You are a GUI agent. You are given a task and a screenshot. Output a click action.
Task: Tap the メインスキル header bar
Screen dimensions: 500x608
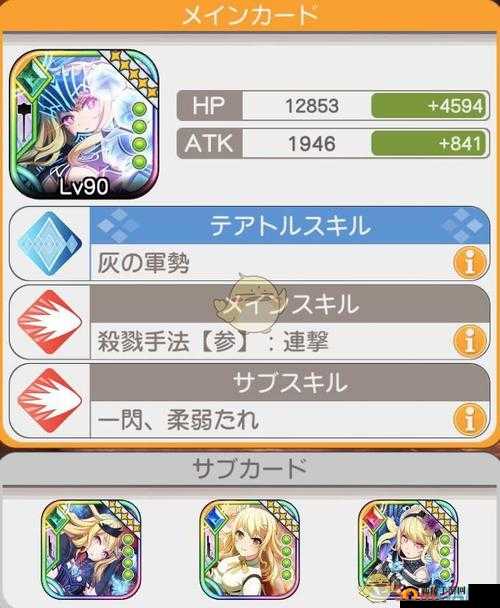coord(290,304)
